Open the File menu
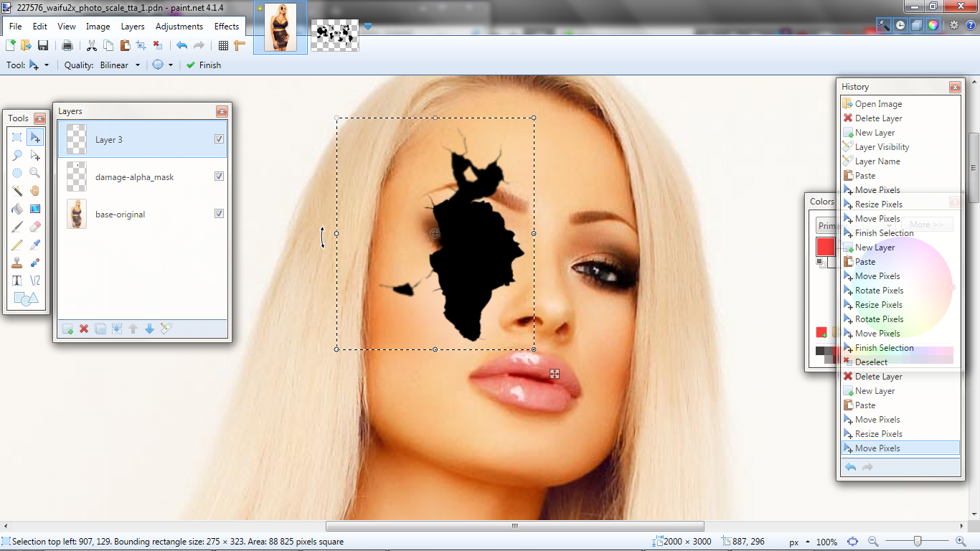This screenshot has width=980, height=551. click(x=15, y=27)
